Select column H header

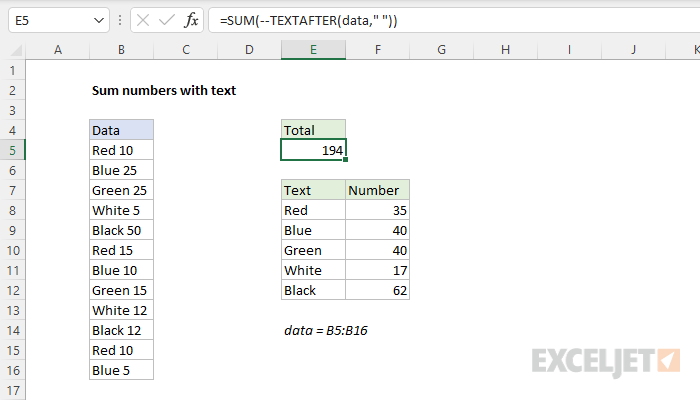coord(505,50)
